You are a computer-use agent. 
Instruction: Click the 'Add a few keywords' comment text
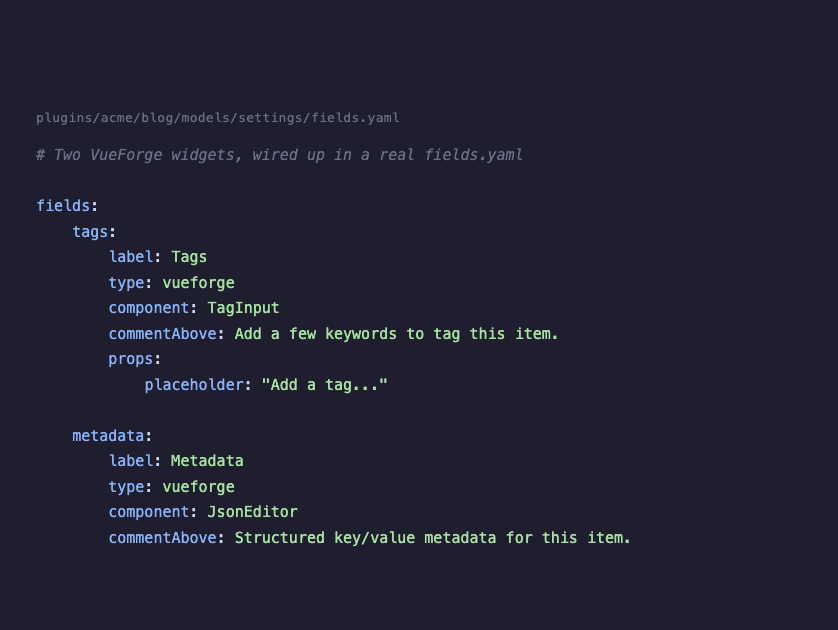tap(396, 334)
